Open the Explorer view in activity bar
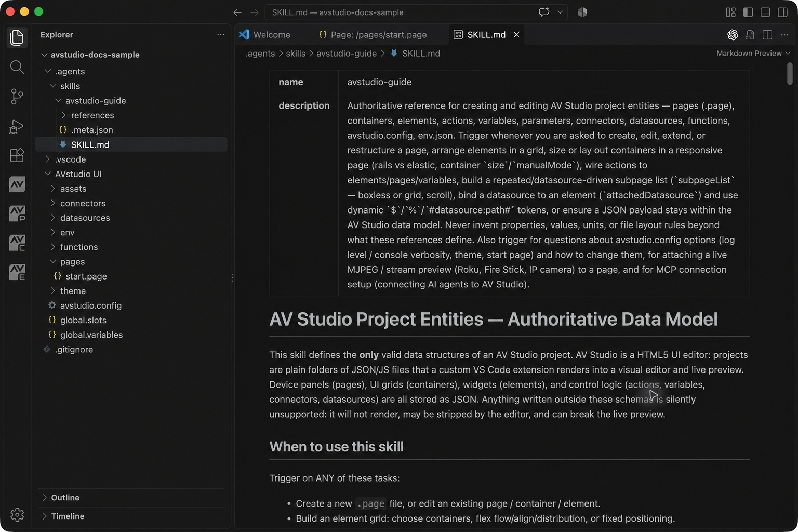798x532 pixels. [17, 37]
